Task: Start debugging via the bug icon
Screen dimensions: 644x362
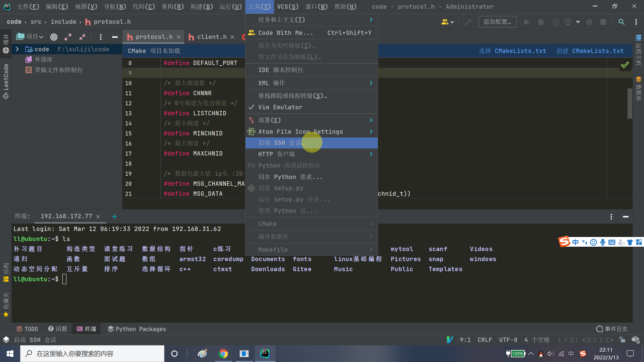Action: pyautogui.click(x=540, y=22)
